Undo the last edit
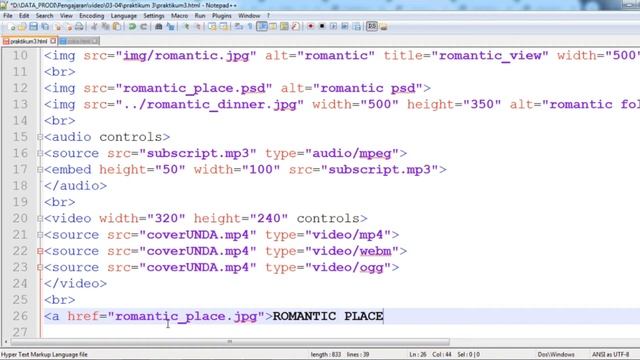This screenshot has width=640, height=360. click(132, 27)
